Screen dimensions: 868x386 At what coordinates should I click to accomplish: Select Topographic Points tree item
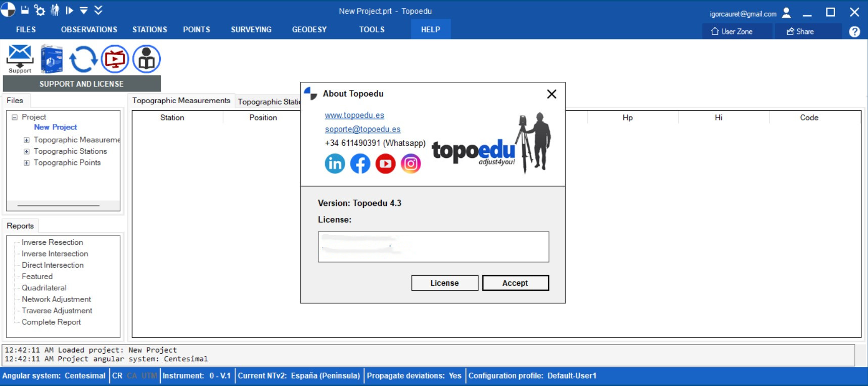click(x=67, y=163)
